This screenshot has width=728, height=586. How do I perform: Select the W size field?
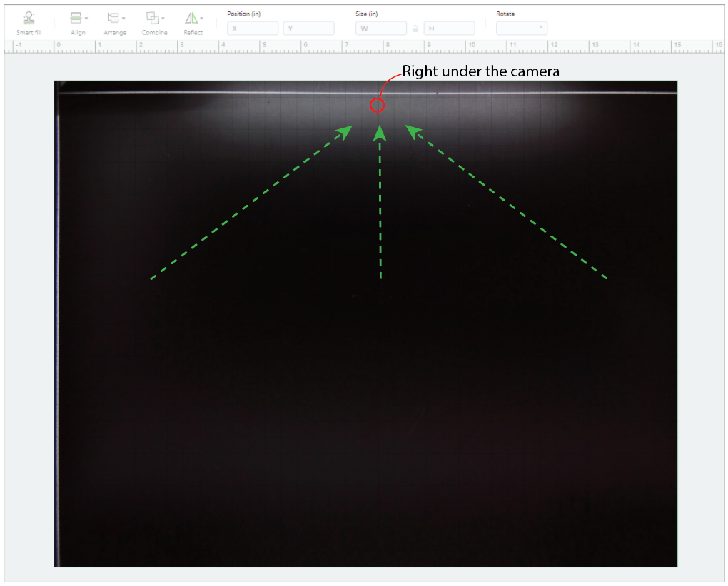point(380,29)
